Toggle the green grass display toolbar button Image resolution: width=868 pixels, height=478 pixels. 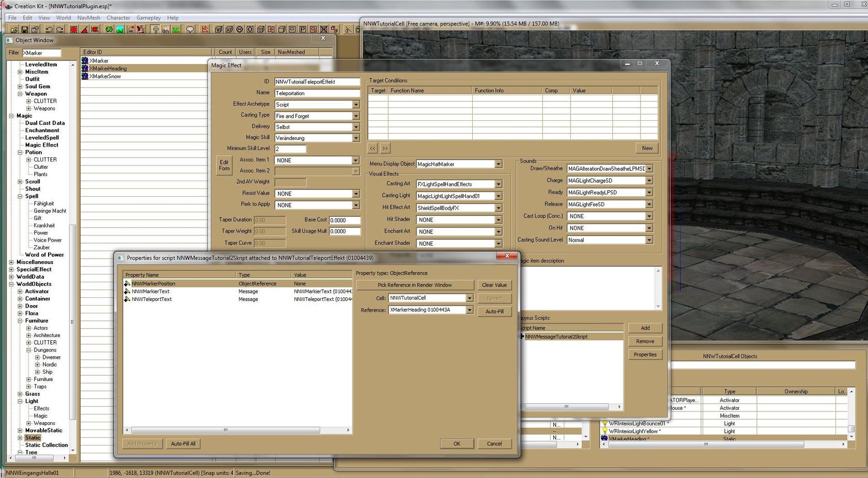tap(176, 29)
